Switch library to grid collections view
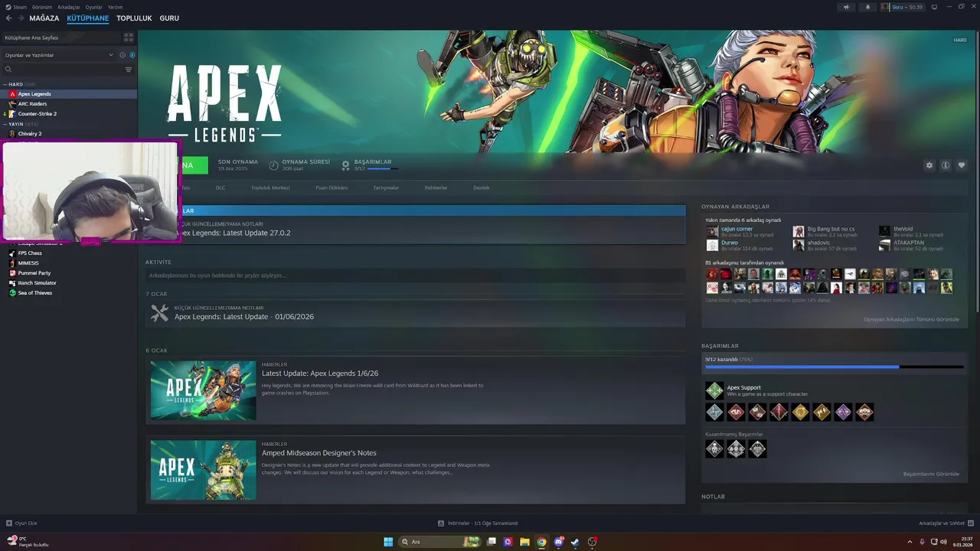This screenshot has height=551, width=980. [129, 37]
